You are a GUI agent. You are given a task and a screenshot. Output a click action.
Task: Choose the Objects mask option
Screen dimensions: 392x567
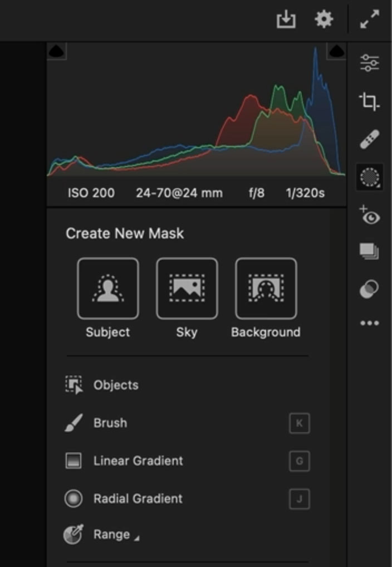[116, 385]
